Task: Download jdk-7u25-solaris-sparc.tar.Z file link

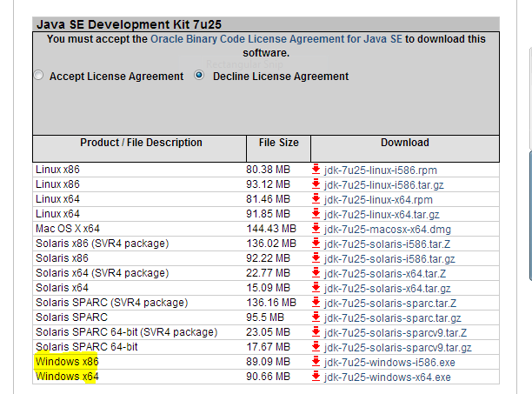Action: [390, 303]
